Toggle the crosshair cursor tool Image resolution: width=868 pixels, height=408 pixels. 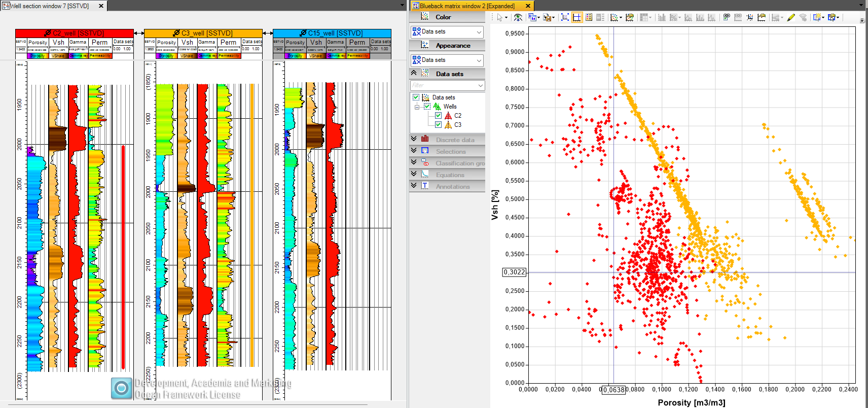point(577,17)
